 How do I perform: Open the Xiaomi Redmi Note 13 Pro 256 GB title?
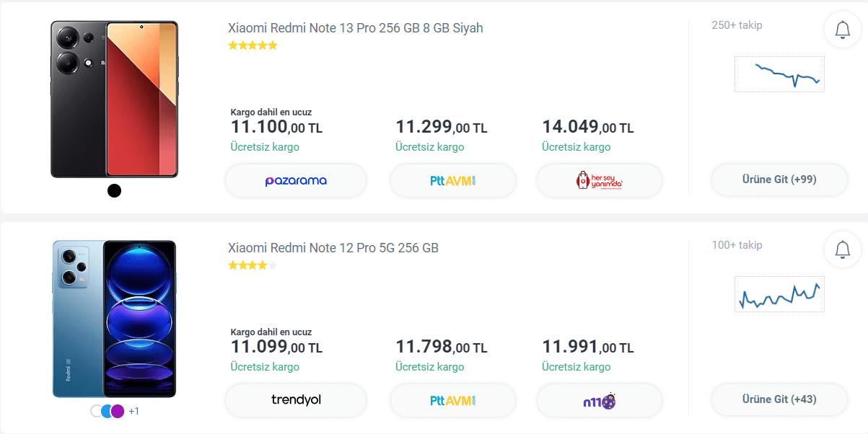(356, 28)
